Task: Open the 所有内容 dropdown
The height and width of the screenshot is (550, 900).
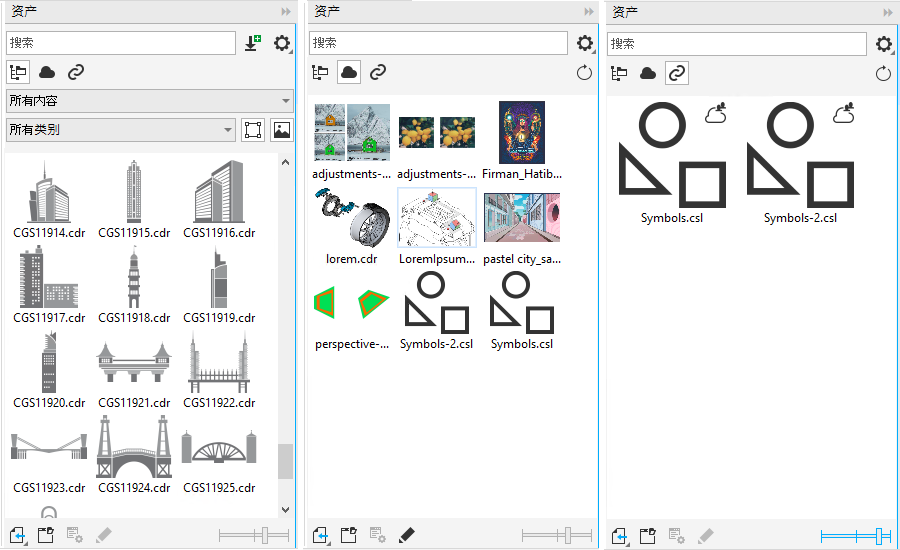Action: [x=149, y=101]
